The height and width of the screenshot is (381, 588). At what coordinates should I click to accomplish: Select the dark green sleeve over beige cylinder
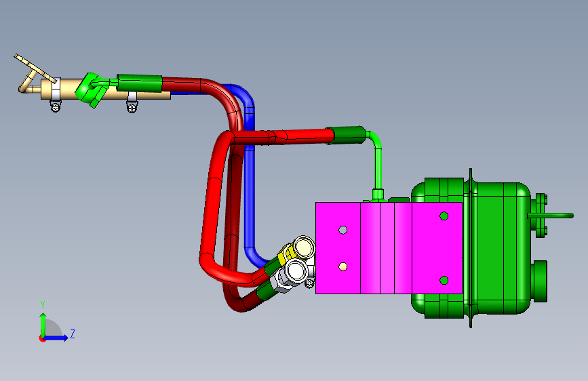point(140,83)
